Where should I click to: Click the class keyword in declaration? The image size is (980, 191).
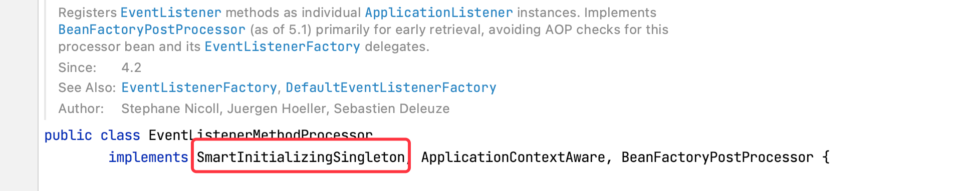point(120,135)
